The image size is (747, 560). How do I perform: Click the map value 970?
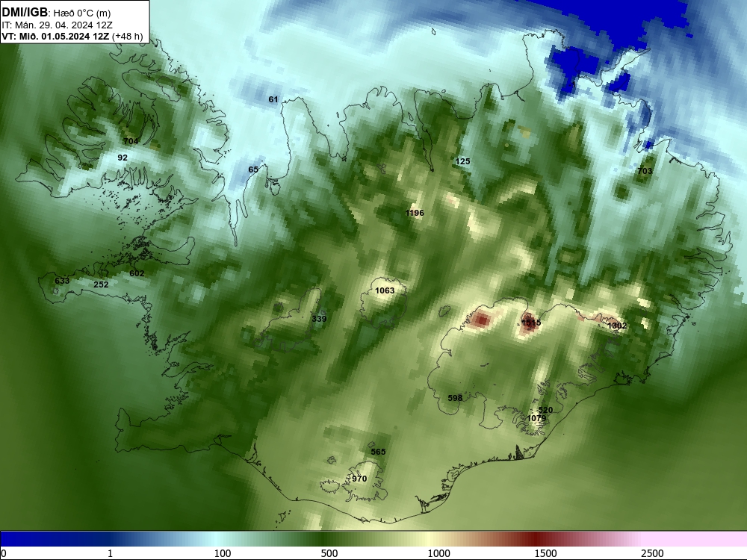pyautogui.click(x=360, y=479)
